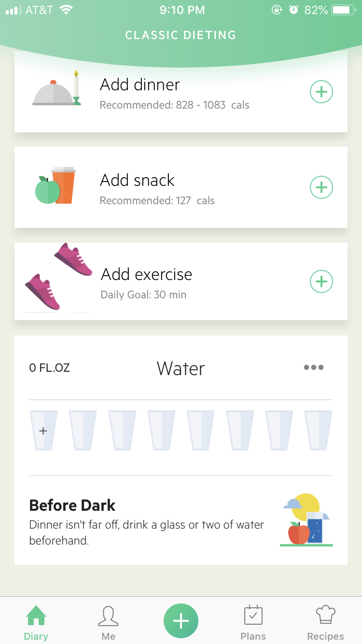This screenshot has width=362, height=644.
Task: Fill the first water glass with plus sign
Action: (x=43, y=430)
